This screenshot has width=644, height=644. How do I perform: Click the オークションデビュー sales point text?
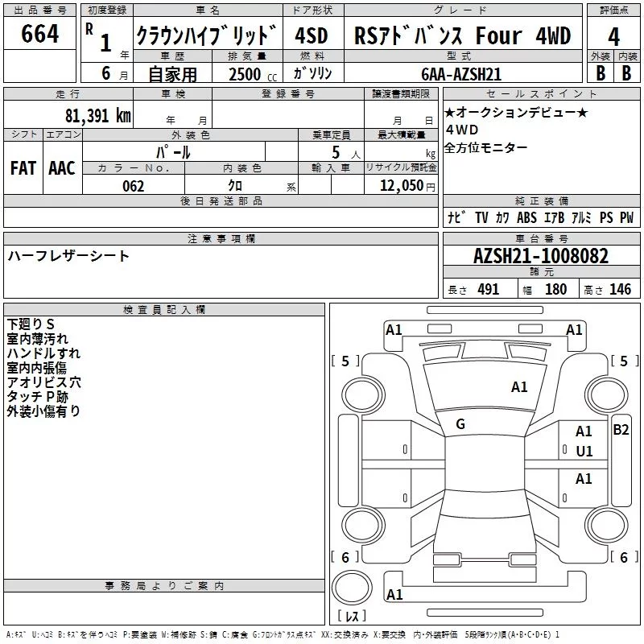(x=516, y=112)
